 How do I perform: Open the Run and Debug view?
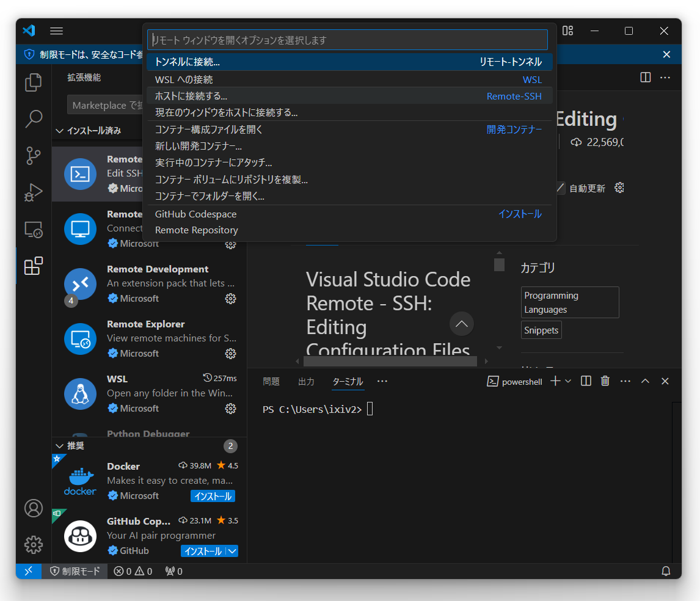click(x=34, y=192)
